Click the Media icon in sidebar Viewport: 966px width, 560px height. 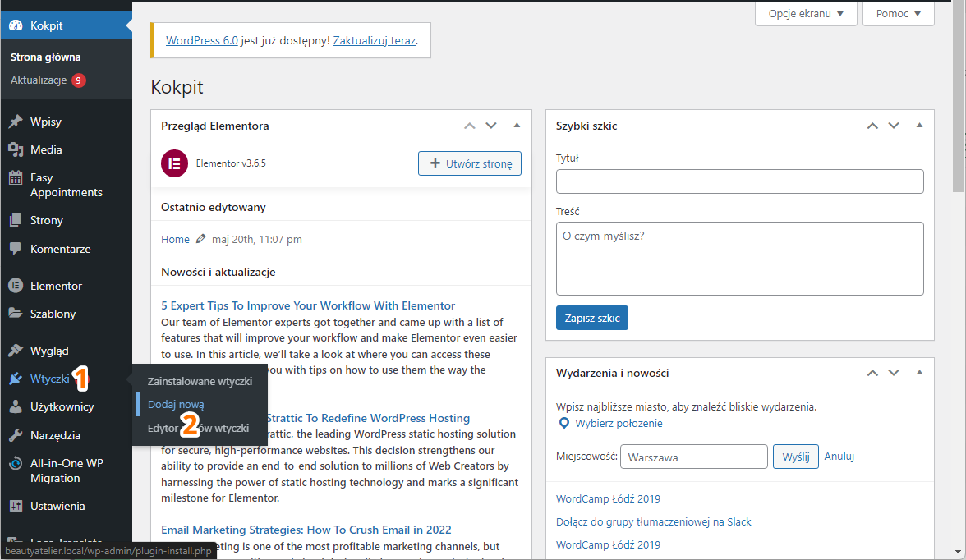click(16, 149)
